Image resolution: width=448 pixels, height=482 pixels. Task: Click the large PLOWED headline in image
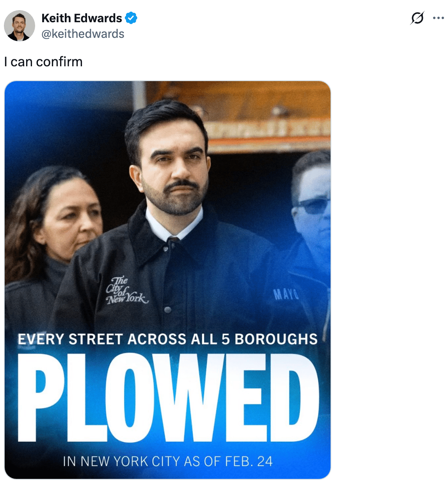pos(168,397)
